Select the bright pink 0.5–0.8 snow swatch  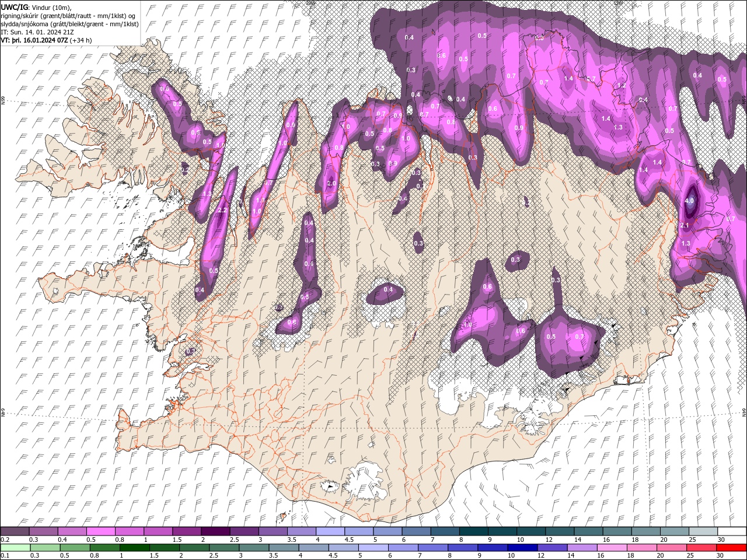100,531
